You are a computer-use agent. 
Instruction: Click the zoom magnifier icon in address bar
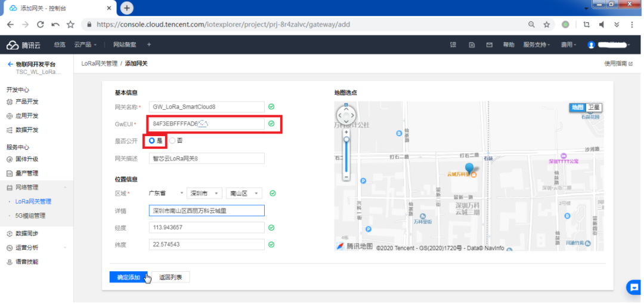(531, 24)
